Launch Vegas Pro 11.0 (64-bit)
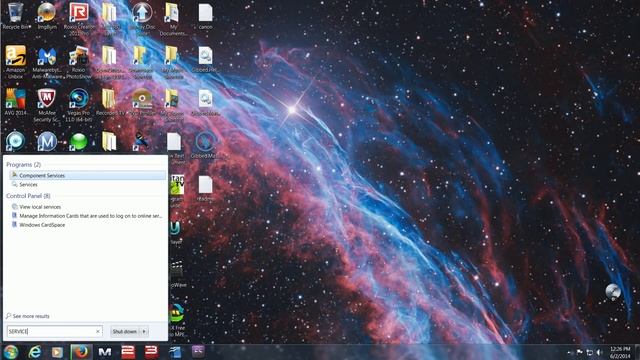Viewport: 640px width, 360px height. (x=78, y=105)
